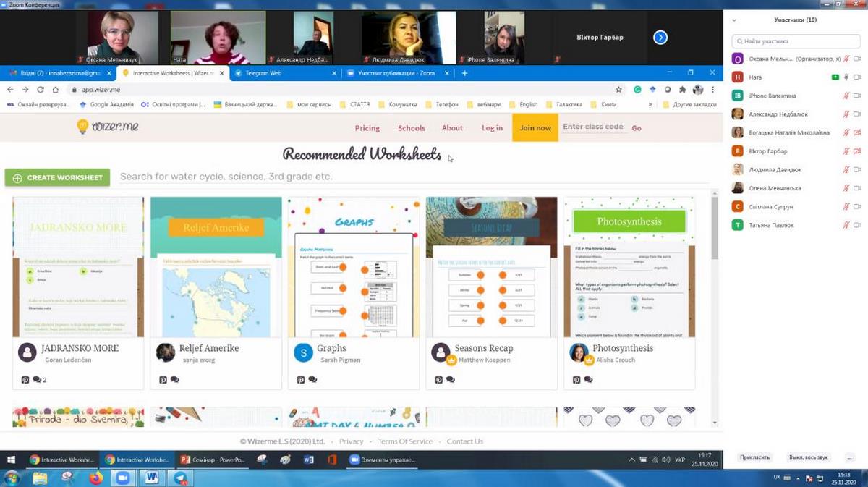Collapse the Участники panel using chevron

[x=736, y=20]
